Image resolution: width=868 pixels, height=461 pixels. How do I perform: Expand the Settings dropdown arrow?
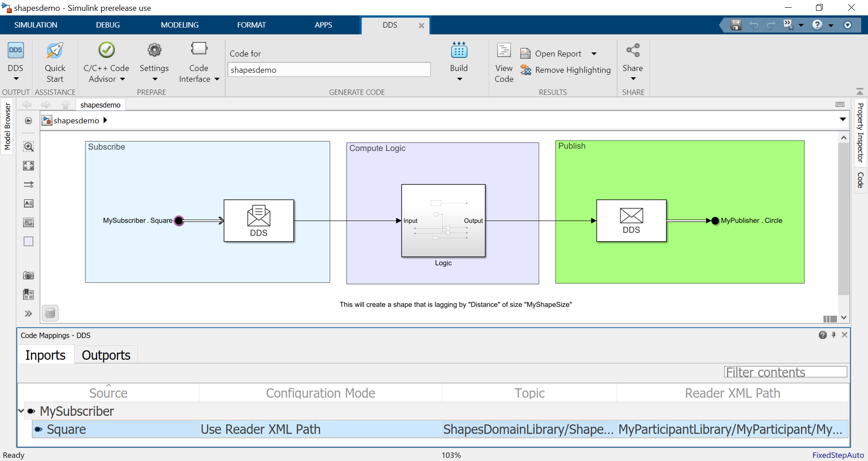click(155, 79)
